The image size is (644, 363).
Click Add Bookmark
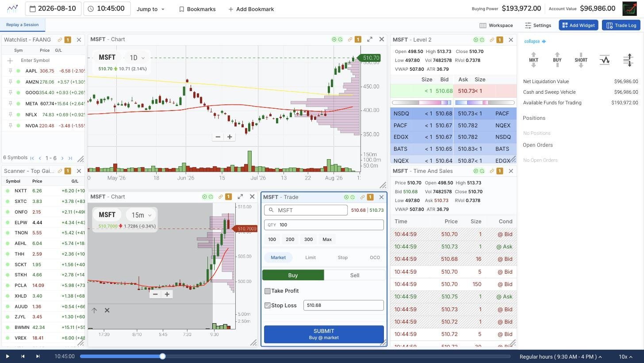pyautogui.click(x=251, y=9)
